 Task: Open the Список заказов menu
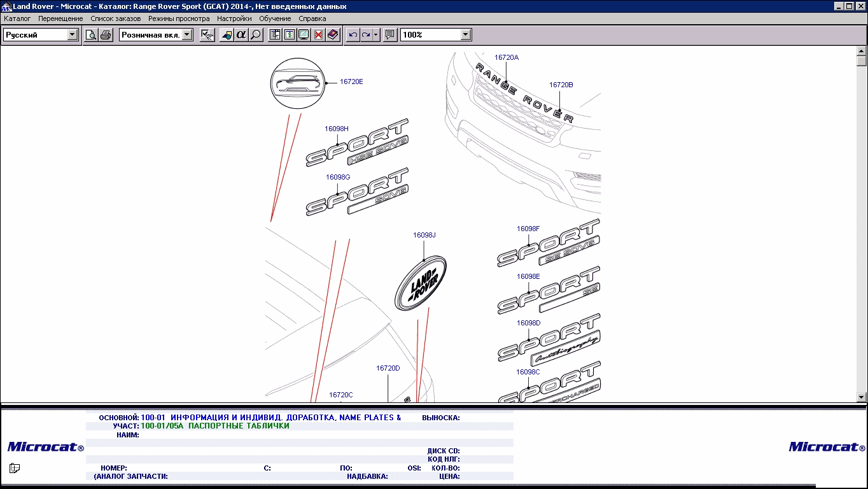coord(115,18)
